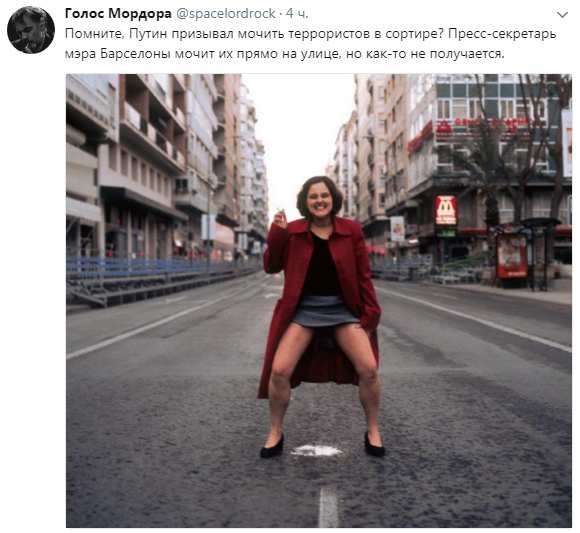Viewport: 580px width, 533px height.
Task: Click the white lane marking at bottom
Action: [328, 508]
